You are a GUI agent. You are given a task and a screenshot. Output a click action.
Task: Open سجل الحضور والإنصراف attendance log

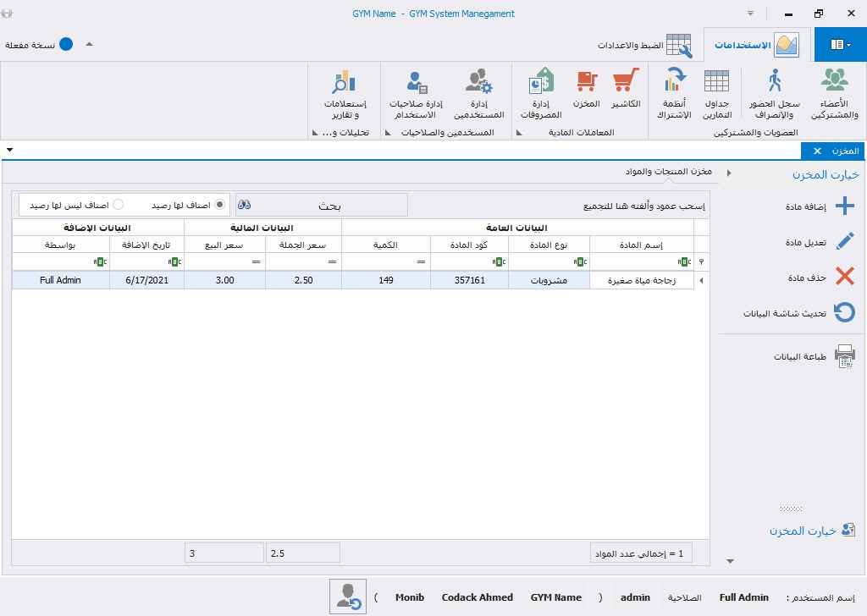click(x=775, y=94)
